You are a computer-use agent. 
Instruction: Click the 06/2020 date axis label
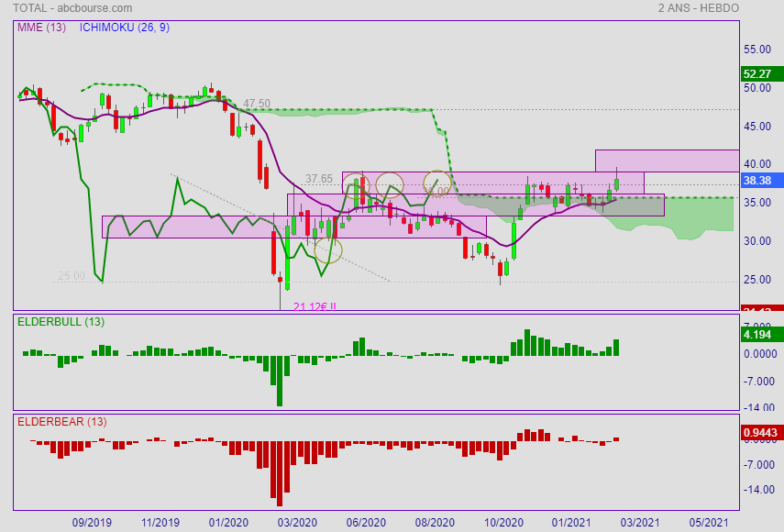tap(366, 523)
